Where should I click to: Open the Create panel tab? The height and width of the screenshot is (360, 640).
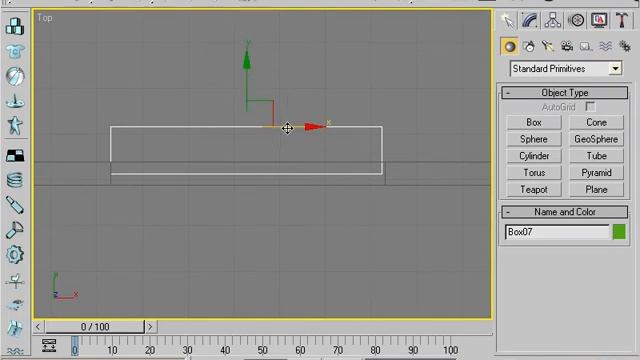pyautogui.click(x=507, y=20)
